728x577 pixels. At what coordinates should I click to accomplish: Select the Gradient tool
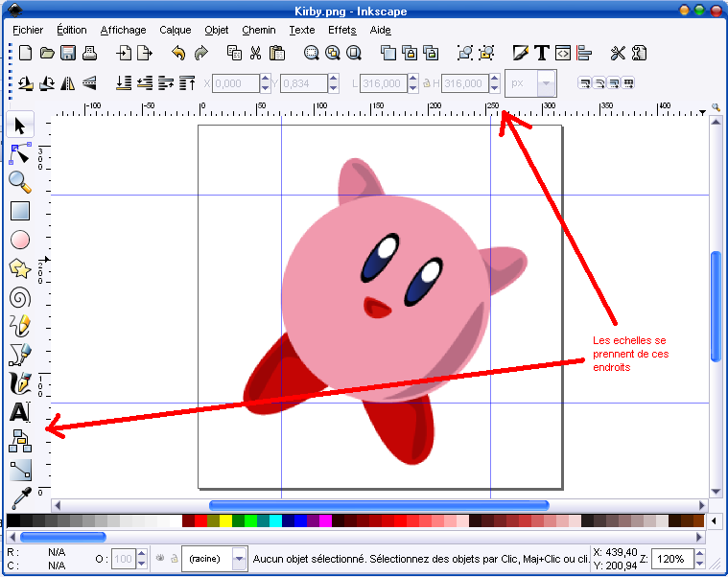[20, 470]
